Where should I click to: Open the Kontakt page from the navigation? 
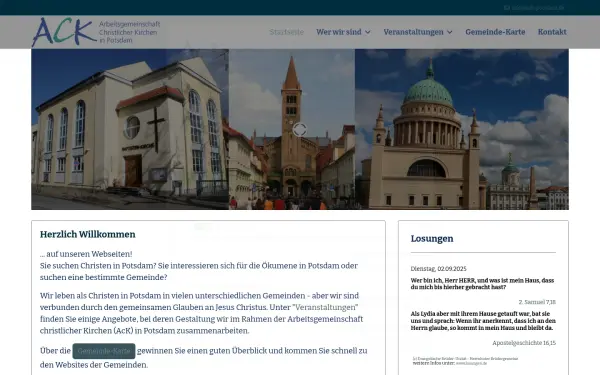click(x=552, y=32)
